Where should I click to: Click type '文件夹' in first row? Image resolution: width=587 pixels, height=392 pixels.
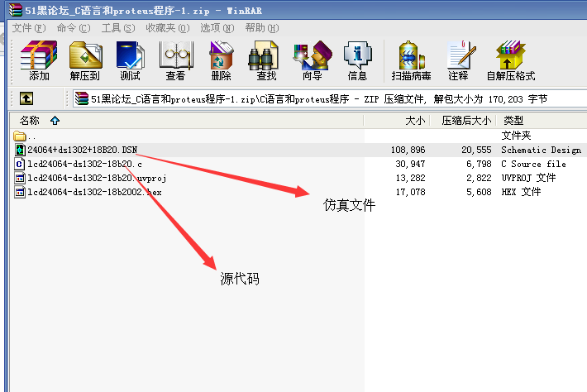point(516,136)
